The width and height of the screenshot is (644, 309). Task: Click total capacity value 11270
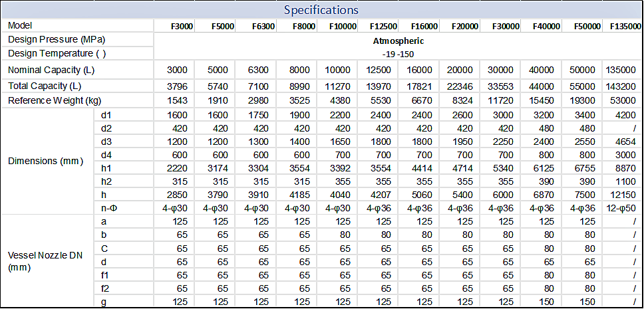click(338, 86)
